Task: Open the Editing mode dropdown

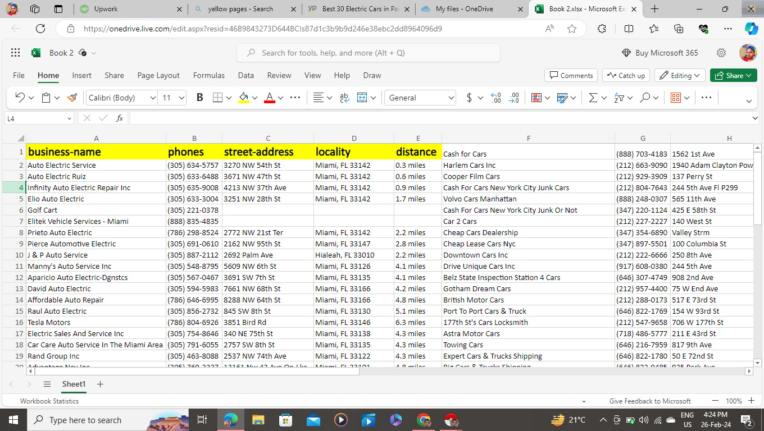Action: coord(680,75)
